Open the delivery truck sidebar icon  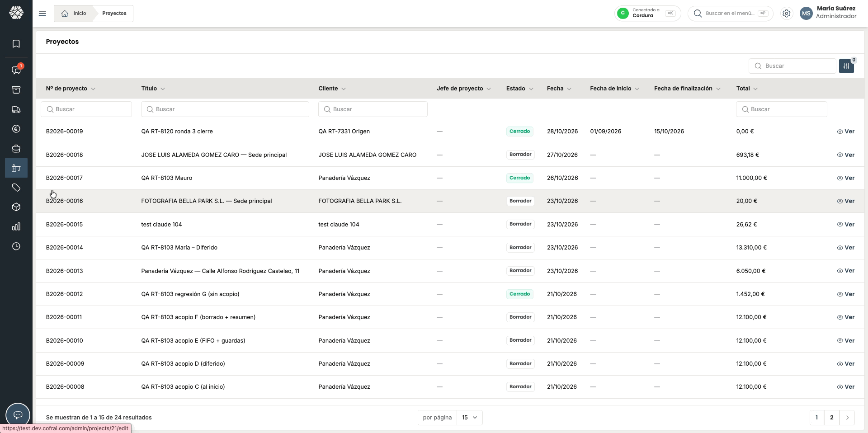pyautogui.click(x=16, y=109)
